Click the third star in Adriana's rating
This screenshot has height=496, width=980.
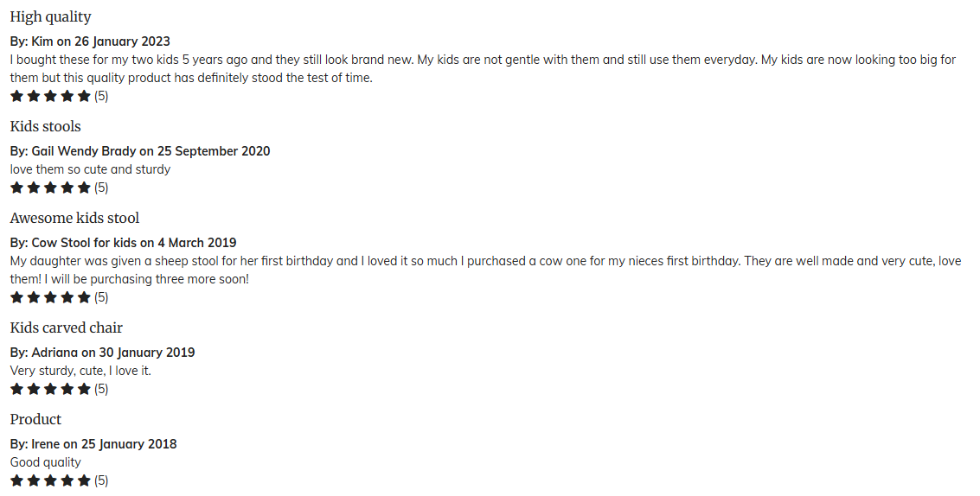[x=50, y=389]
